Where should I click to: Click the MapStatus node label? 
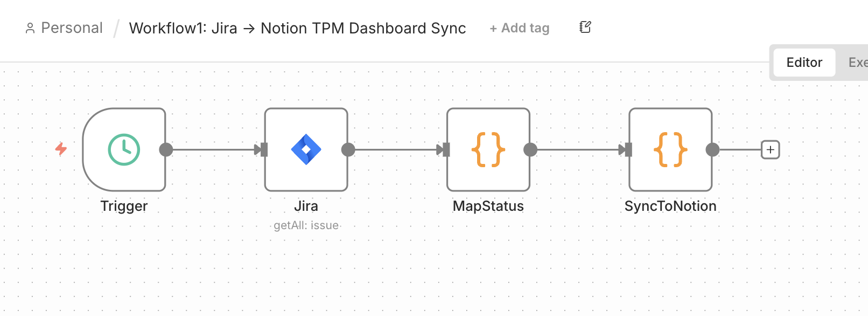488,206
